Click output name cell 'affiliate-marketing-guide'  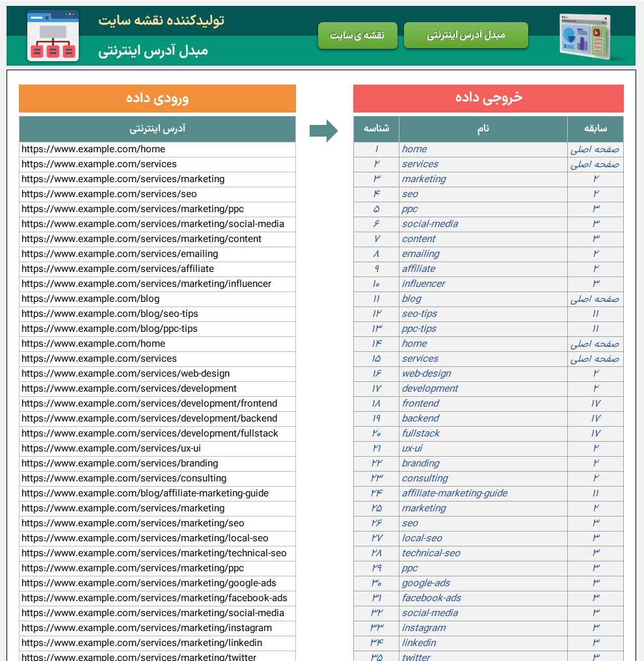483,494
